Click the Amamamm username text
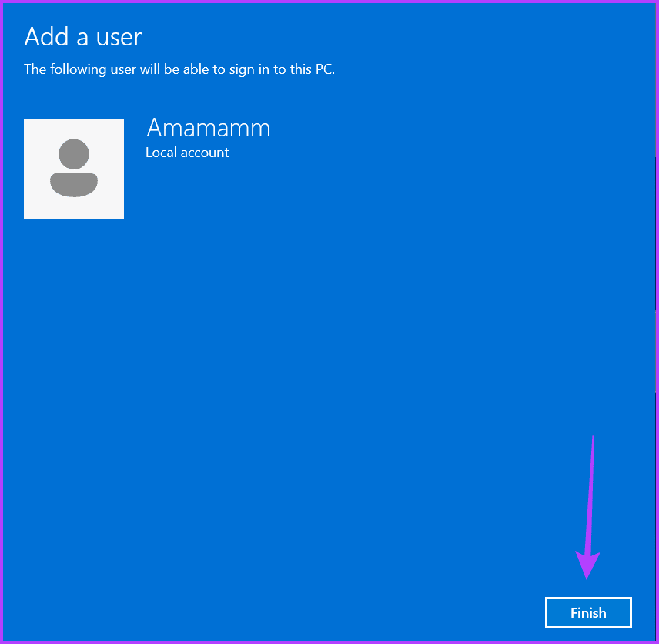This screenshot has height=644, width=659. pos(208,128)
